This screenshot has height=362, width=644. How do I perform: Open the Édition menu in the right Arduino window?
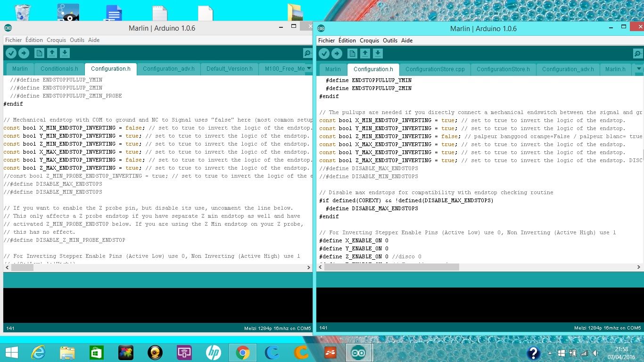[347, 41]
